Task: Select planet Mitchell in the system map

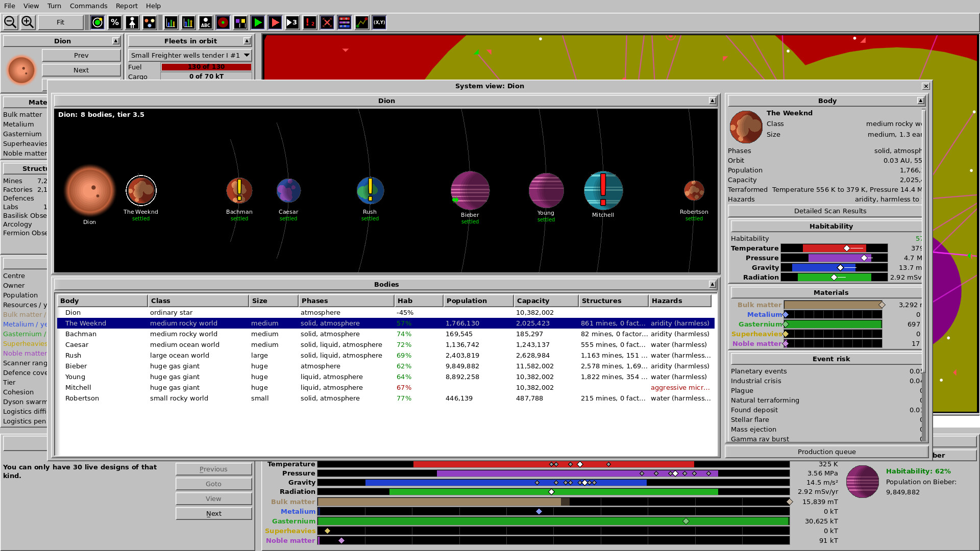Action: click(603, 190)
